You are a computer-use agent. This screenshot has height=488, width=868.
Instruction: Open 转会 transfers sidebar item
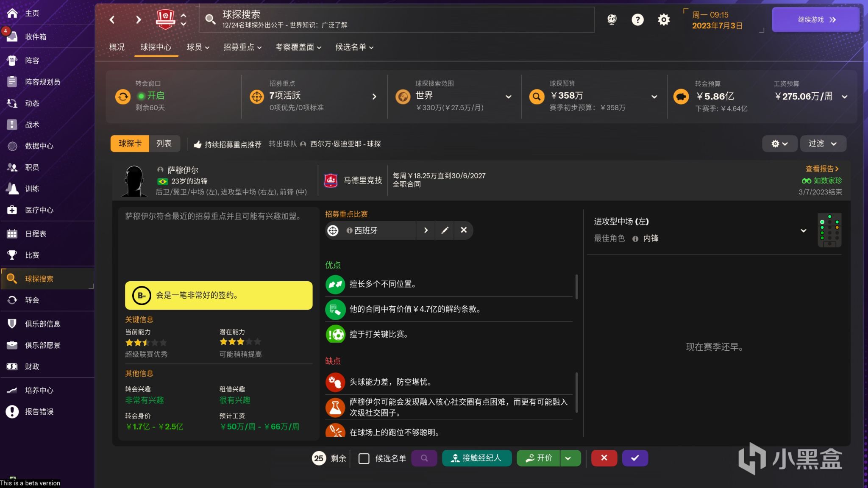click(x=47, y=300)
